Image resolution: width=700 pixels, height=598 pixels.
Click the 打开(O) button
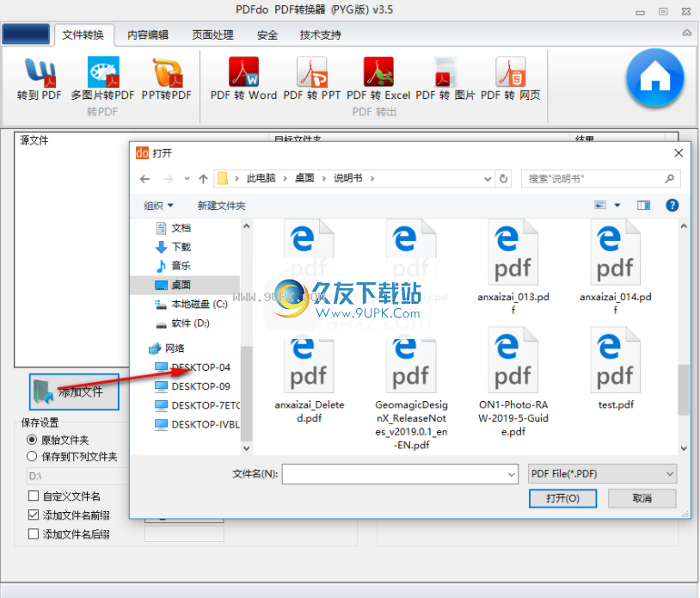562,498
